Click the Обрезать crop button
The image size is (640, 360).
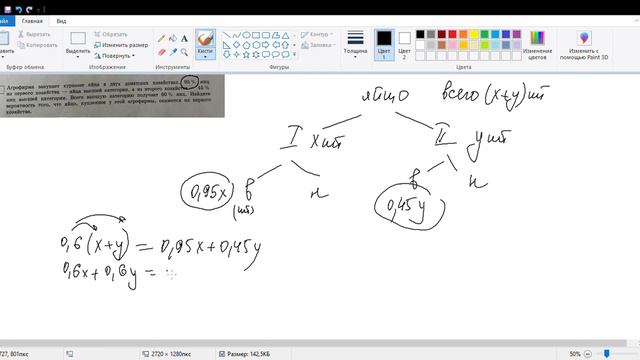[111, 34]
